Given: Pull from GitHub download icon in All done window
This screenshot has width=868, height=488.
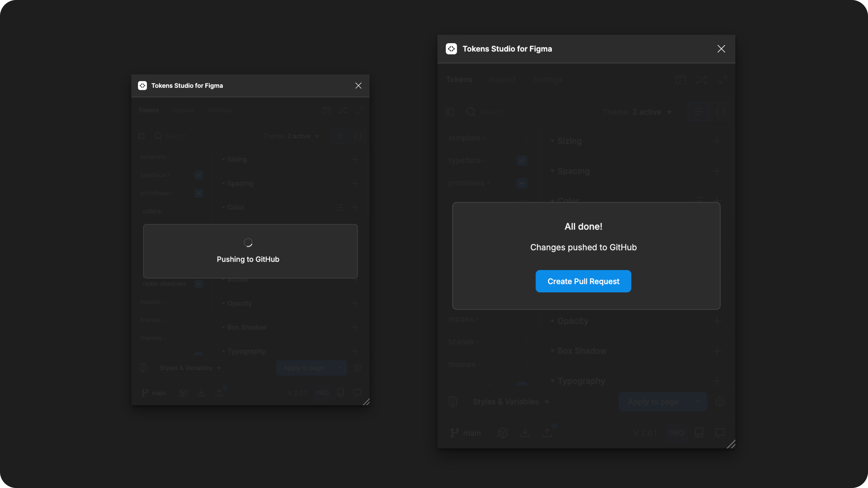Looking at the screenshot, I should [x=525, y=433].
